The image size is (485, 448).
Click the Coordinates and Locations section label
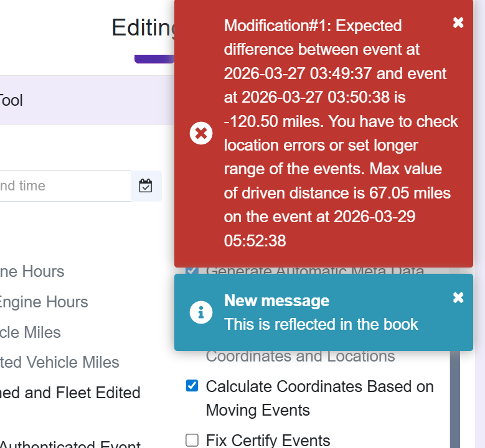(300, 356)
